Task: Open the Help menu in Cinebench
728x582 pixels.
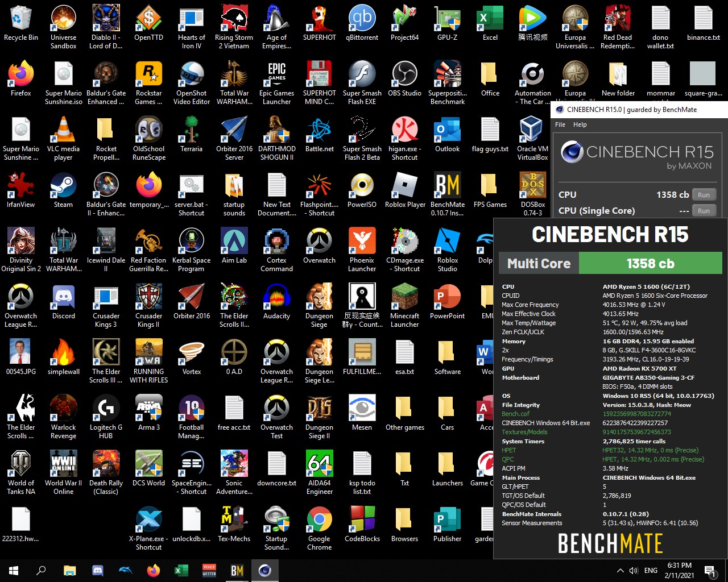Action: click(580, 124)
